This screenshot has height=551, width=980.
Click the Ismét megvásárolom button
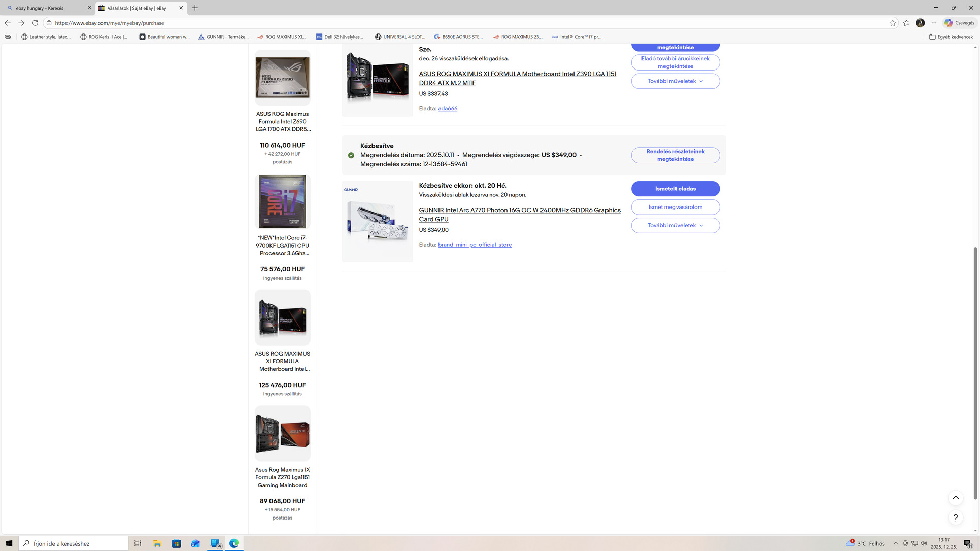pos(675,207)
